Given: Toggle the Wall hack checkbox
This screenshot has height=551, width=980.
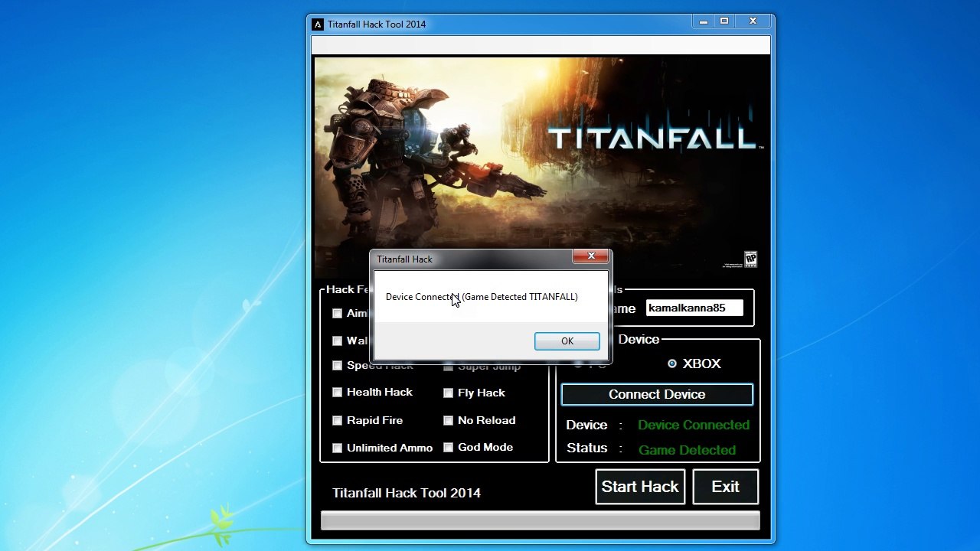Looking at the screenshot, I should [337, 341].
